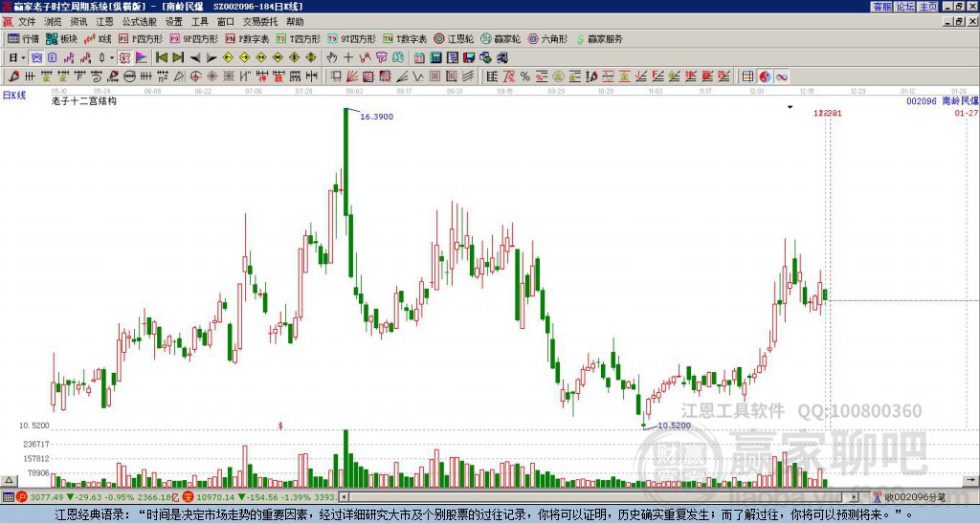980x524 pixels.
Task: Open the 赢家轮 tool
Action: (501, 38)
